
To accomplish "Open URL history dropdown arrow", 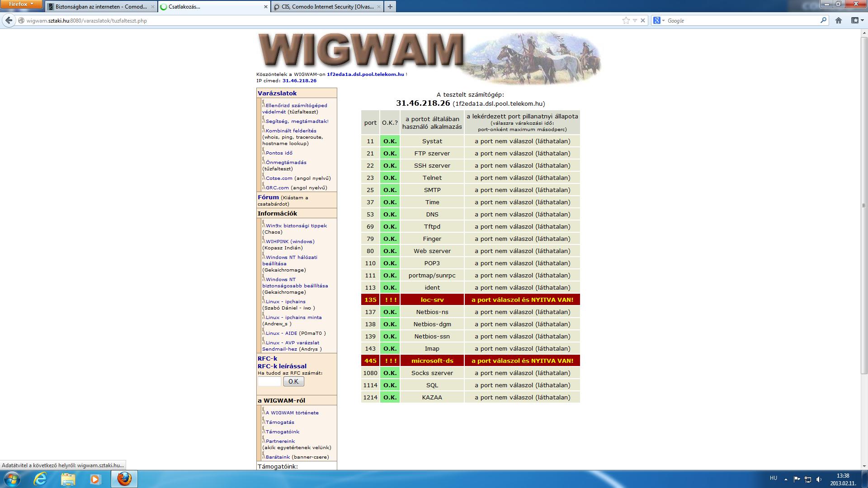I will click(635, 20).
